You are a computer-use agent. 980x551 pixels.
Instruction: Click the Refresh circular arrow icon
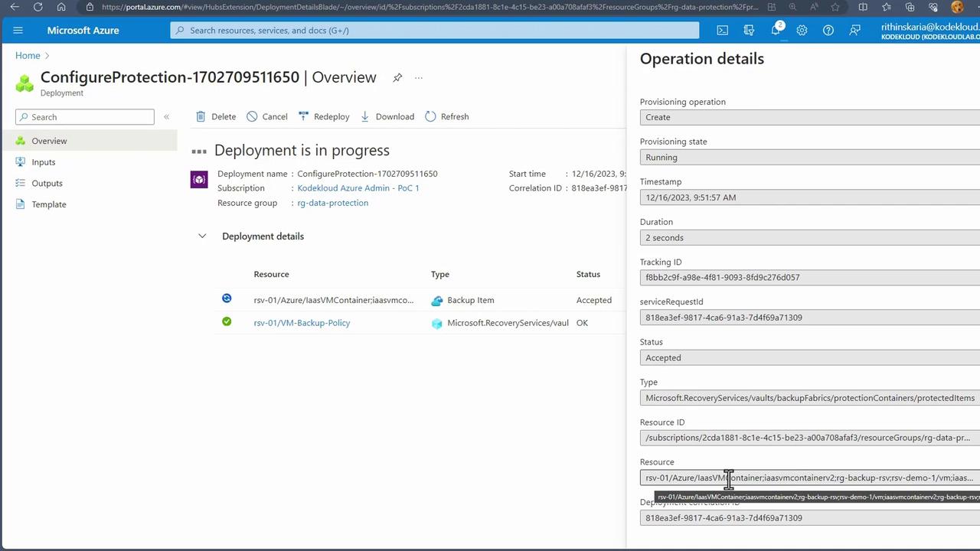(x=430, y=116)
